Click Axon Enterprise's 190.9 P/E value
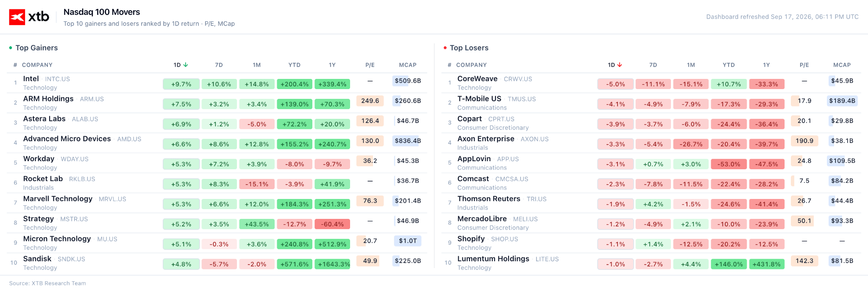The image size is (868, 291). coord(804,140)
